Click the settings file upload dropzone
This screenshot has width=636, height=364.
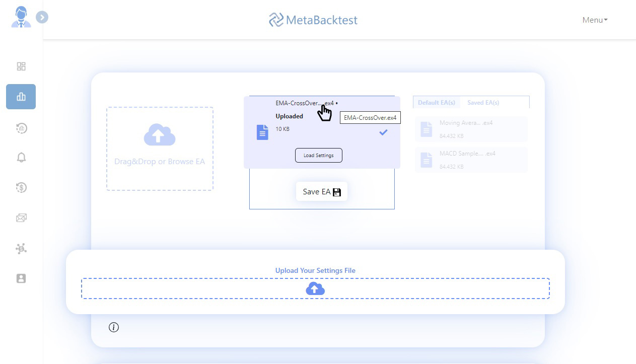[x=315, y=288]
